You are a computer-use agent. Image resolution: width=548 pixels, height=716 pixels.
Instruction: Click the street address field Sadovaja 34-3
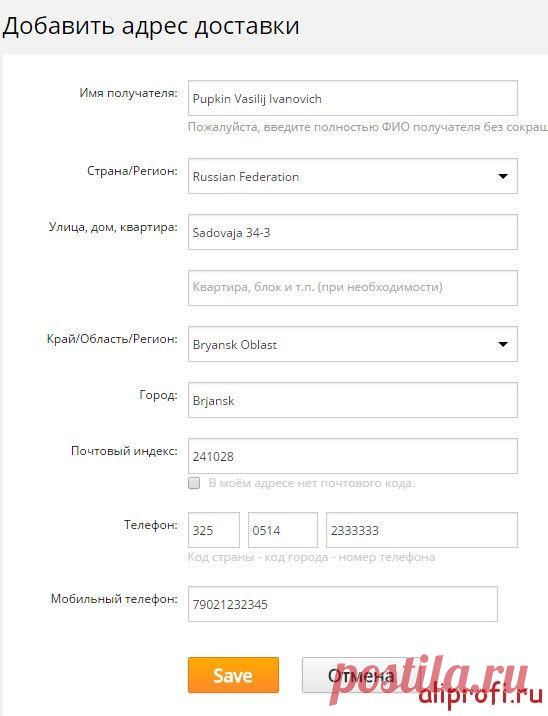click(353, 232)
